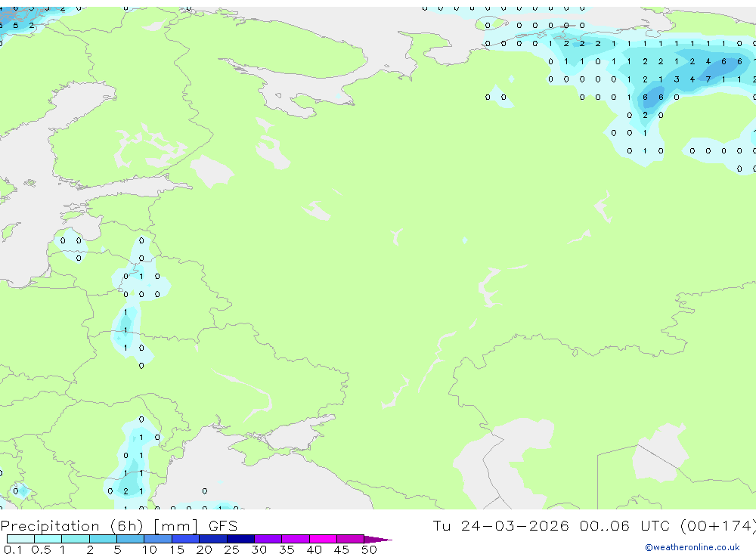This screenshot has width=756, height=554.
Task: Click the 45–50 mm legend swatch
Action: 351,539
